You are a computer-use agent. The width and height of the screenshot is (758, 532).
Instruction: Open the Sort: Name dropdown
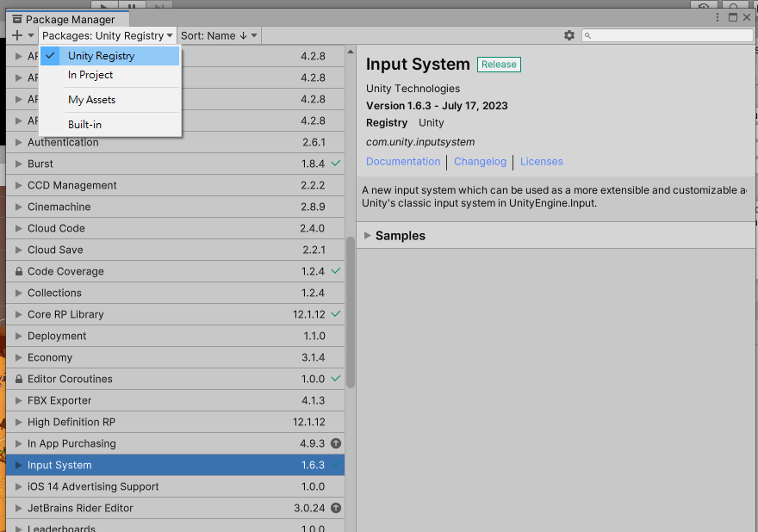pyautogui.click(x=219, y=36)
